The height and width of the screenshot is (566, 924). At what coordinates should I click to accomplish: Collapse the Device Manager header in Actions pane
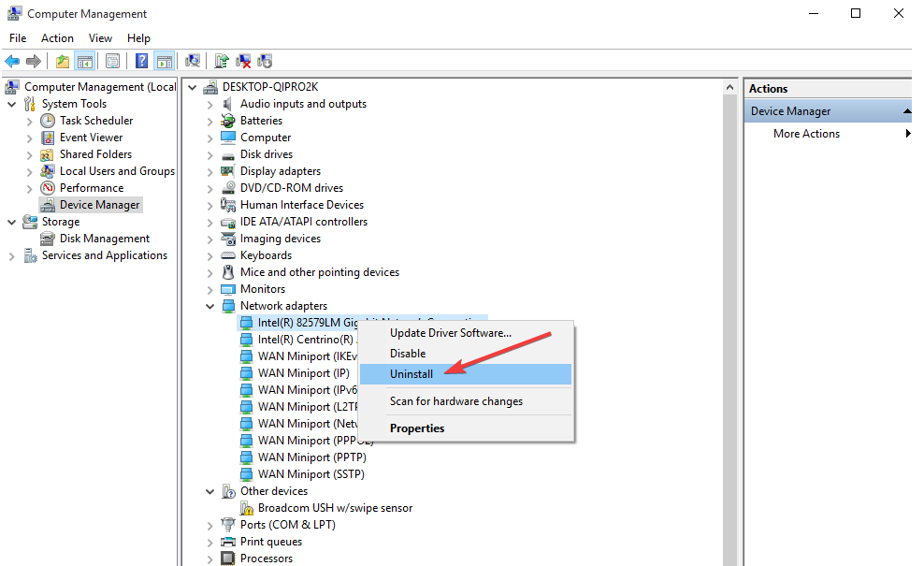[906, 111]
